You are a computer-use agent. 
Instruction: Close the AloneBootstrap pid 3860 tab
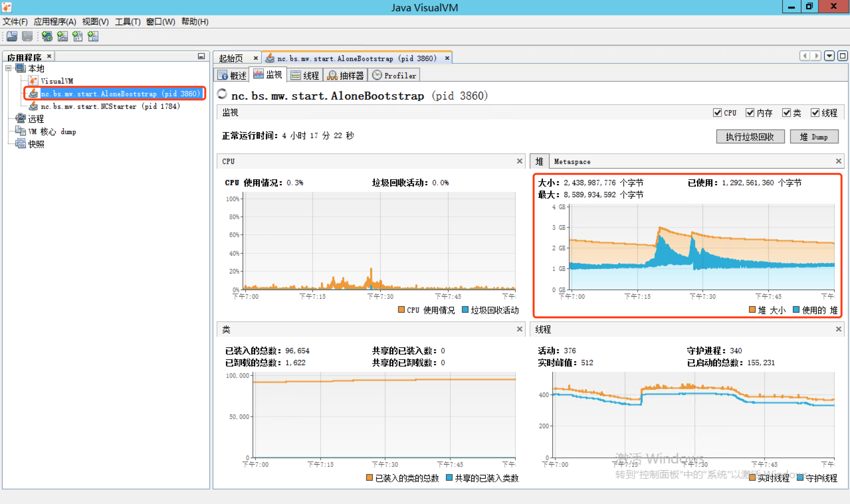[447, 58]
